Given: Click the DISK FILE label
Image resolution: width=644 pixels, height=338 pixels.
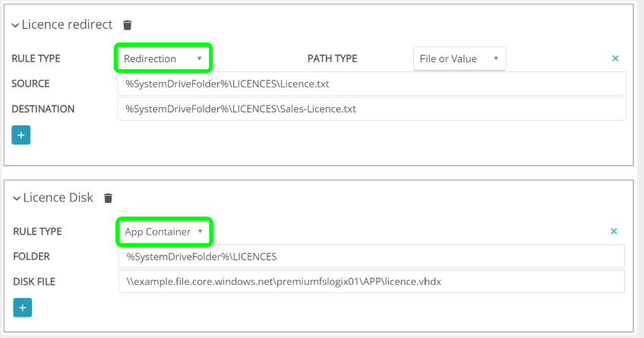Looking at the screenshot, I should (33, 282).
